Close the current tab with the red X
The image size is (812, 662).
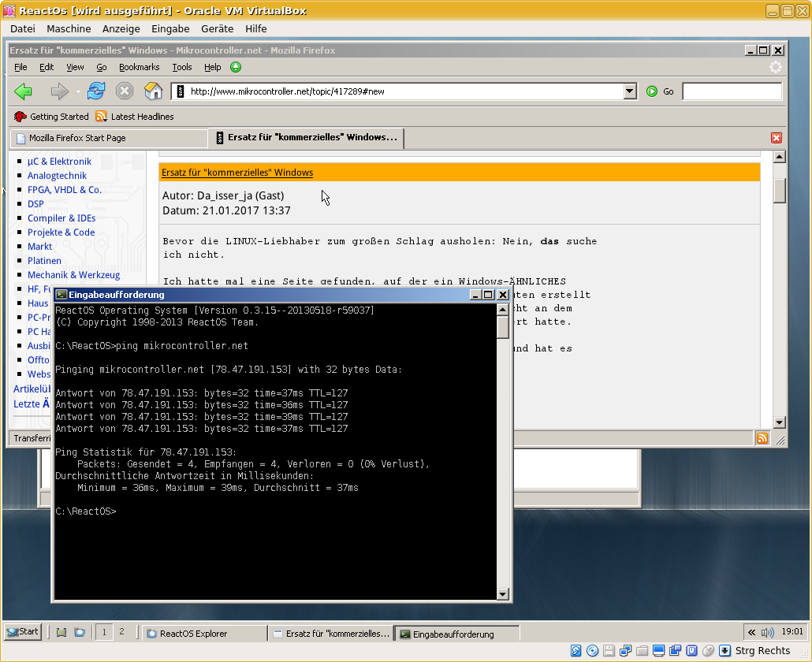777,138
